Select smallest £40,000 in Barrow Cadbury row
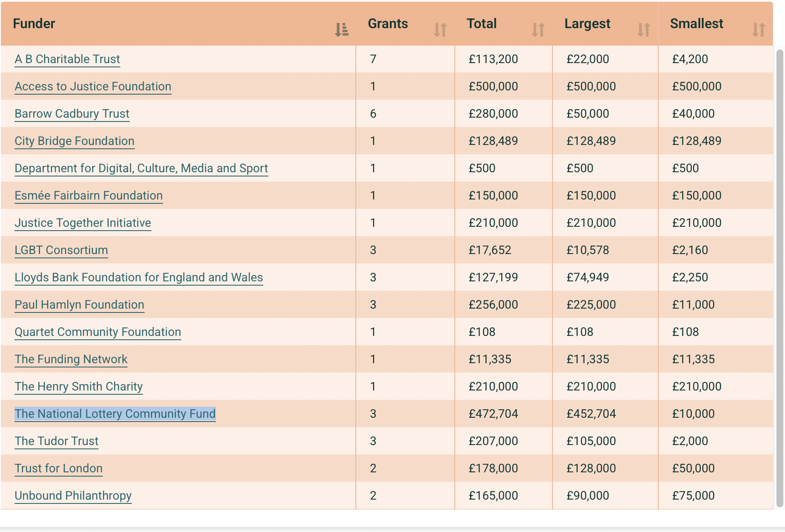This screenshot has height=532, width=785. 693,114
